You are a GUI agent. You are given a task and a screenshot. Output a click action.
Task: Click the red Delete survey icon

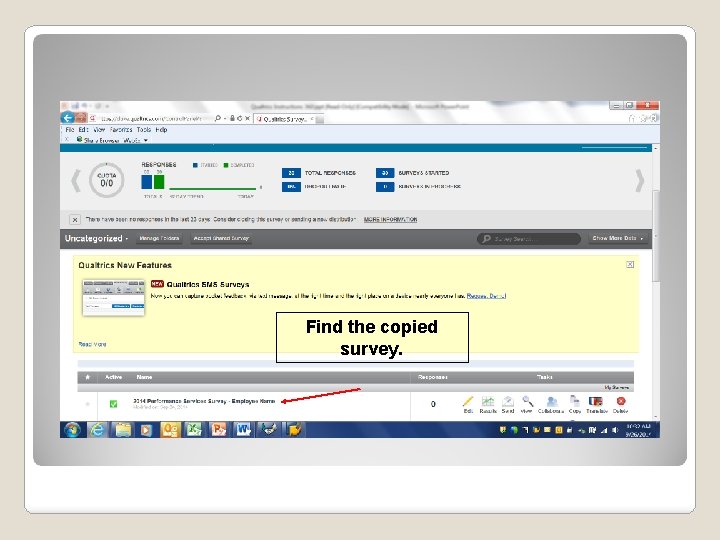tap(621, 401)
